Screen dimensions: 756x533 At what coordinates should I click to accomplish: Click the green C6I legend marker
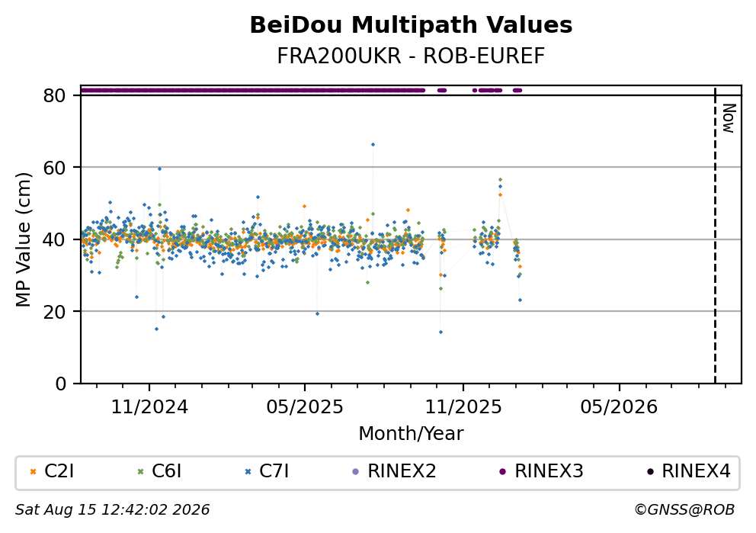[x=141, y=472]
